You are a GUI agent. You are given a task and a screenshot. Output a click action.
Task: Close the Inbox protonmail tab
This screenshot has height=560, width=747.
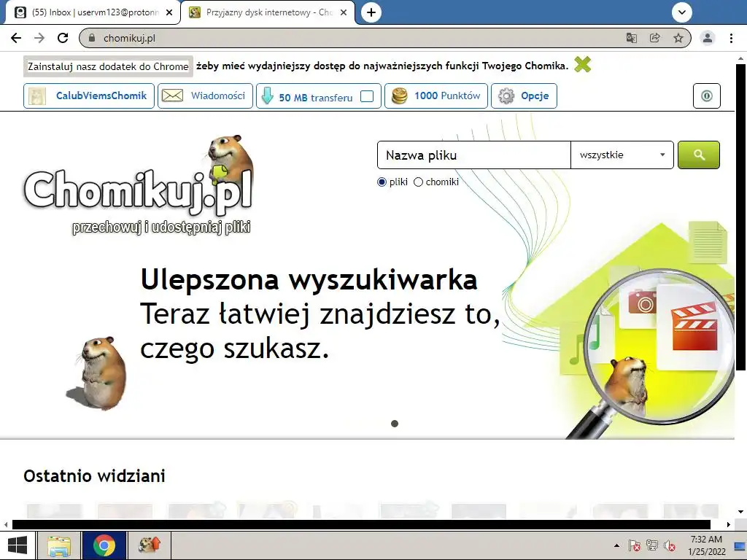tap(169, 13)
